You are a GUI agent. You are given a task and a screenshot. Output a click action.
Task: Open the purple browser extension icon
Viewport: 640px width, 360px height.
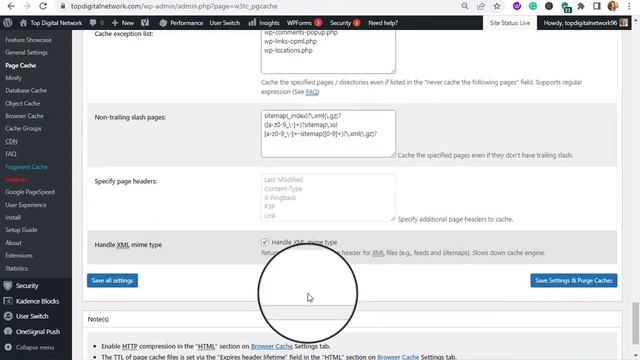click(x=517, y=6)
